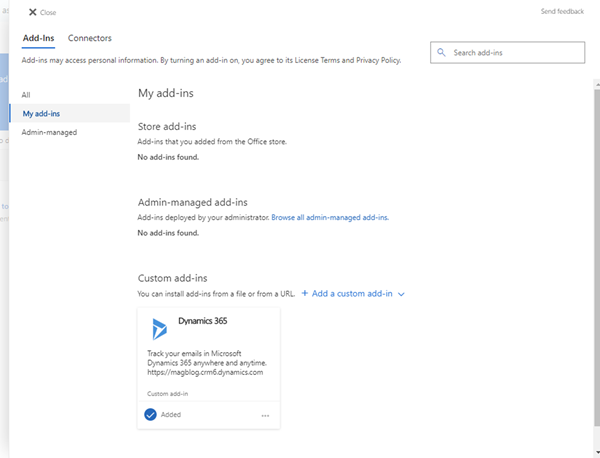Screen dimensions: 600x458
Task: Click the Dynamics 365 card description text
Action: click(208, 362)
